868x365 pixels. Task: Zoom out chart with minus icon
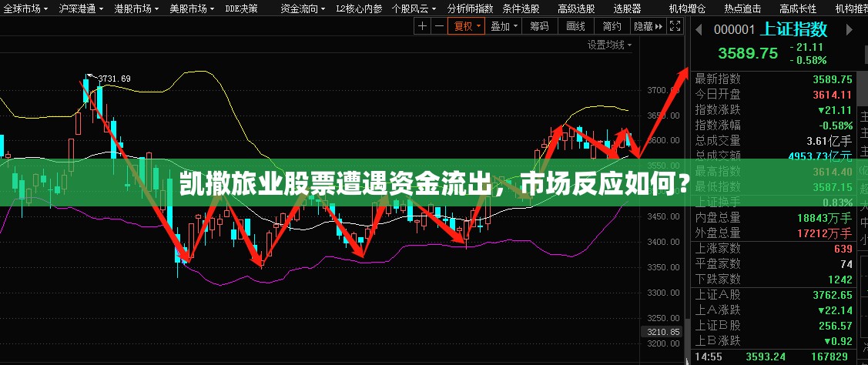coord(439,26)
